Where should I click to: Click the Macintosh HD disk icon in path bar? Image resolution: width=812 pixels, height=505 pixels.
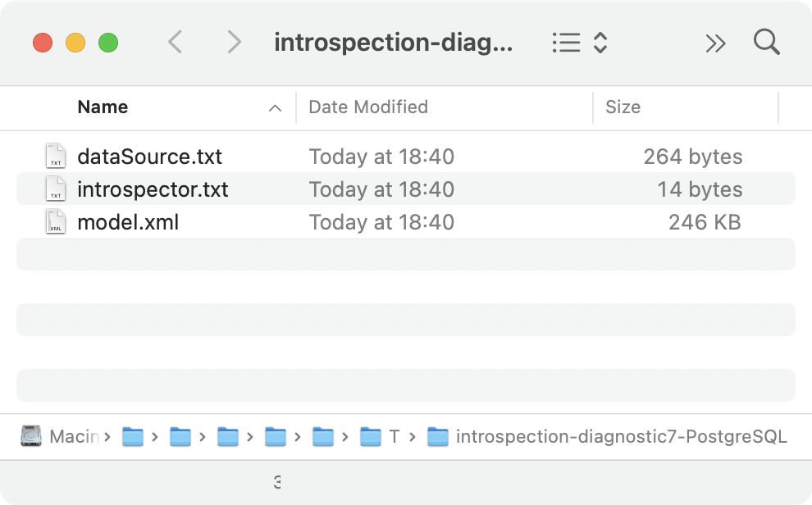30,436
